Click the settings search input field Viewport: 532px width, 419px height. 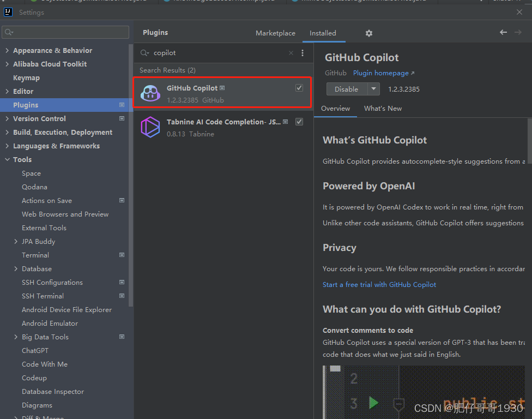click(x=65, y=32)
